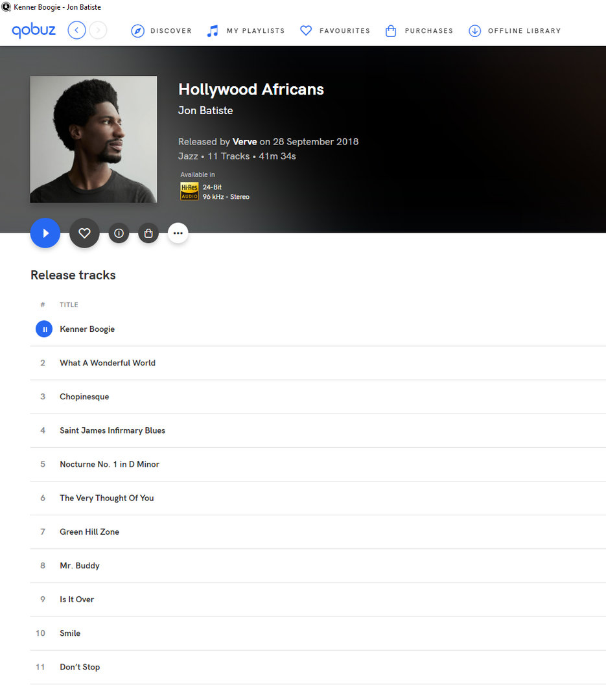Open the Verve label link
The height and width of the screenshot is (700, 606).
coord(245,141)
